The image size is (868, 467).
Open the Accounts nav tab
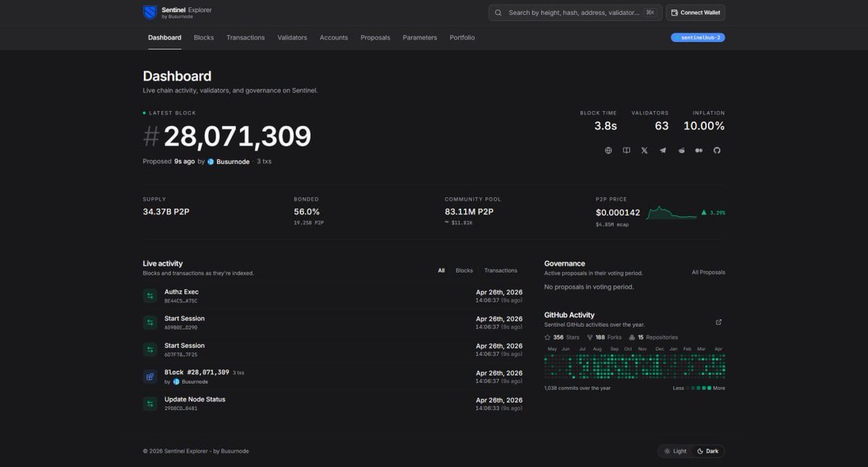tap(334, 38)
